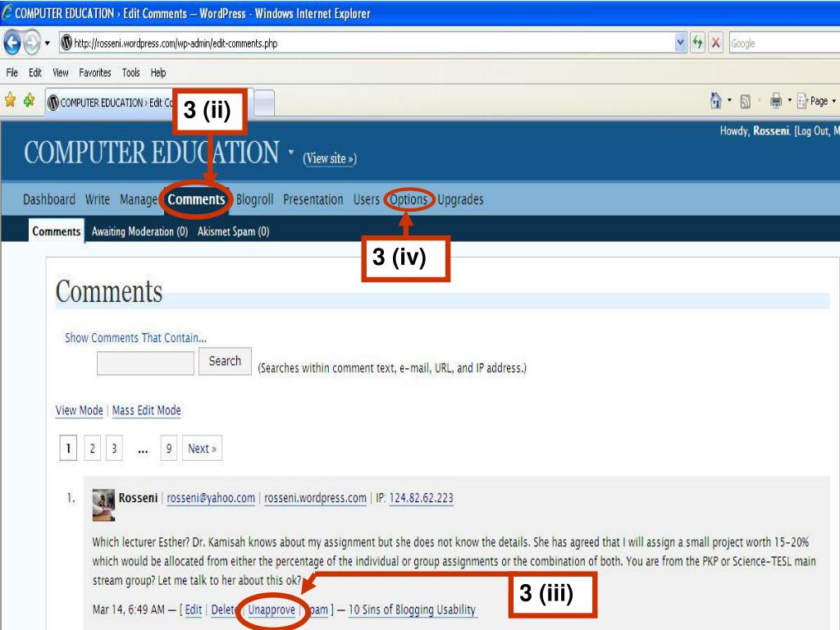The image size is (840, 630).
Task: Go to the Presentation admin menu
Action: [313, 199]
